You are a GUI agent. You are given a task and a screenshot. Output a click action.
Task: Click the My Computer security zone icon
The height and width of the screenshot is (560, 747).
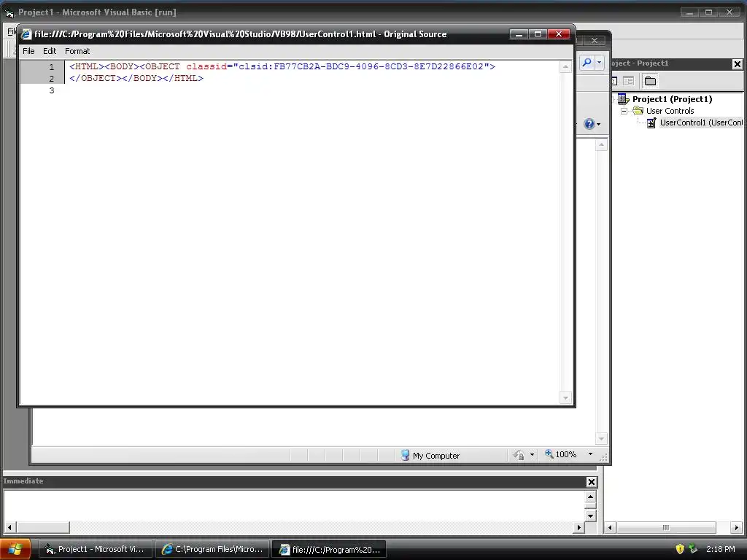coord(405,455)
